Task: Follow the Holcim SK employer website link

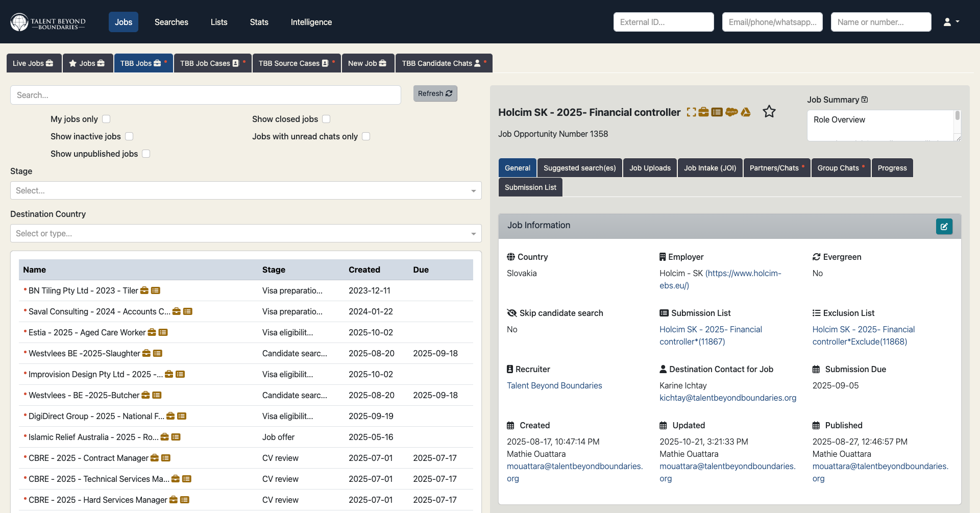Action: click(x=743, y=273)
